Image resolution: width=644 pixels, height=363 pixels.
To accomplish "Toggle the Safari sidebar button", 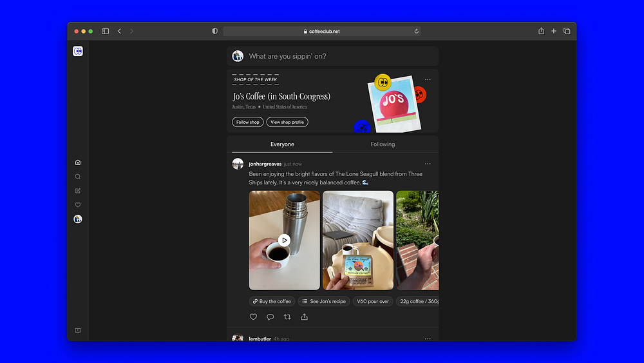I will pyautogui.click(x=105, y=31).
